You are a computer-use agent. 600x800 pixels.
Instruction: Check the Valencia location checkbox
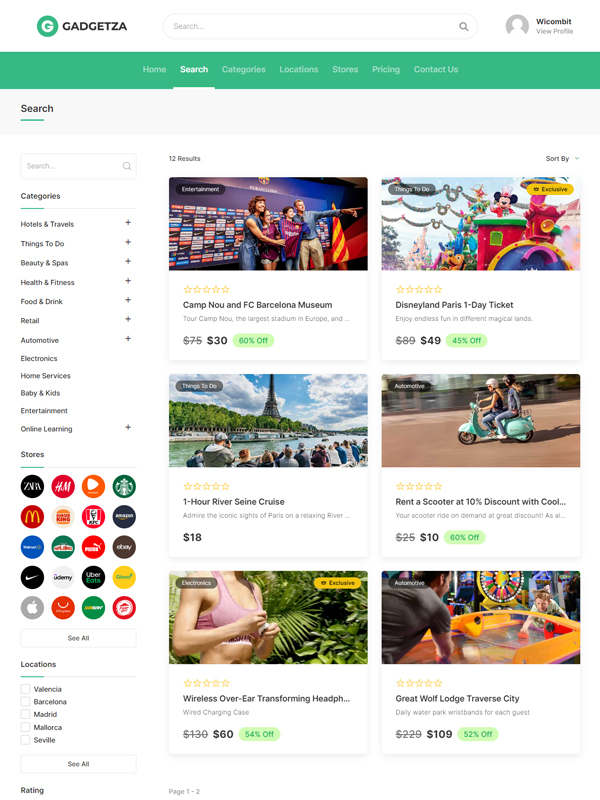[25, 689]
